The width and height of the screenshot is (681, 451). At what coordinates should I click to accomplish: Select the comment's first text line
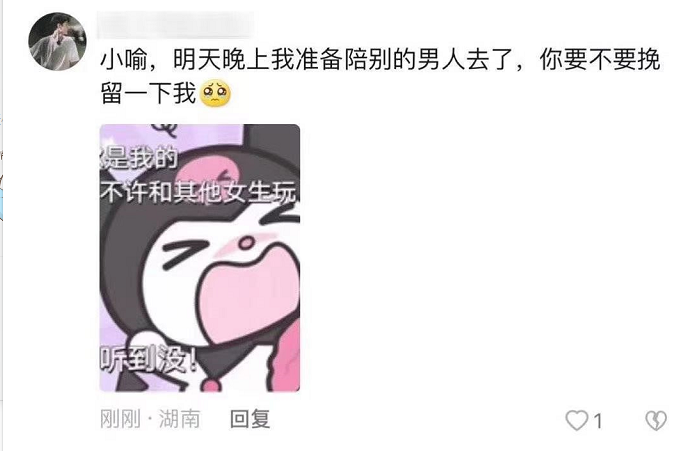(380, 60)
